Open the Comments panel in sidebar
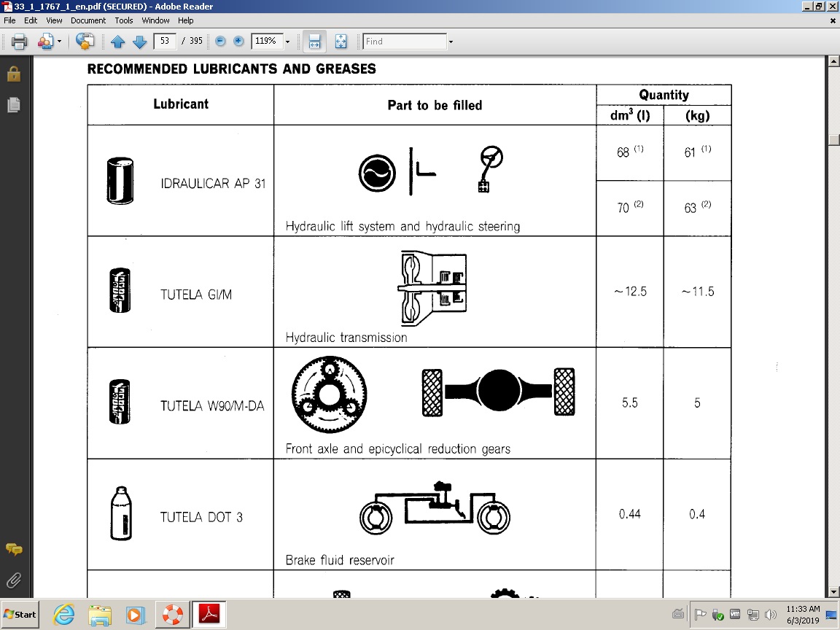 (13, 550)
